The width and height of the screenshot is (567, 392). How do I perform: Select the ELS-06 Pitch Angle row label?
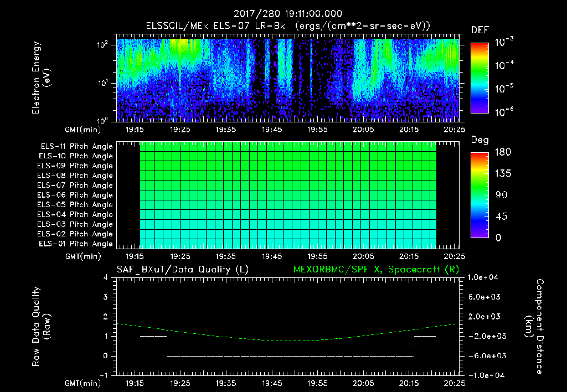tap(75, 195)
